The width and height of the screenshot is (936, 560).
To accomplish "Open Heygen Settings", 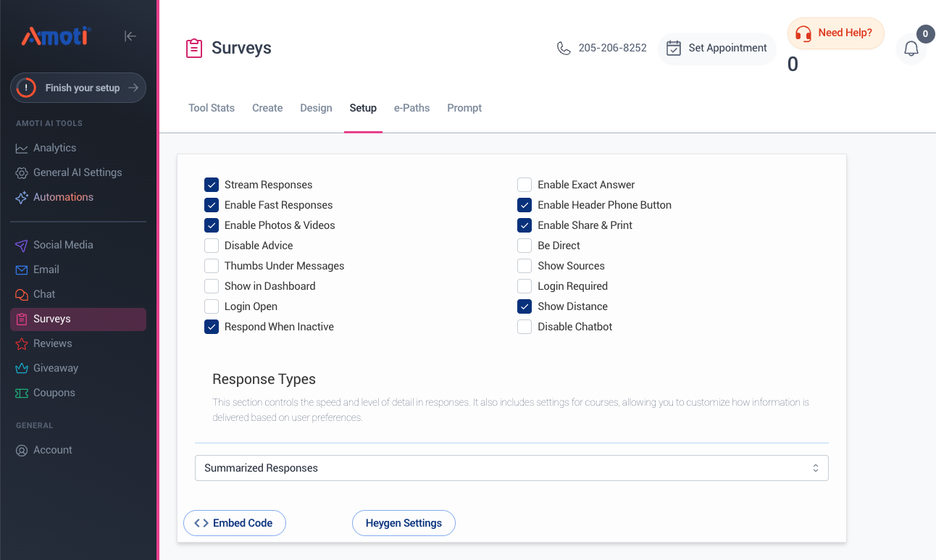I will (404, 523).
